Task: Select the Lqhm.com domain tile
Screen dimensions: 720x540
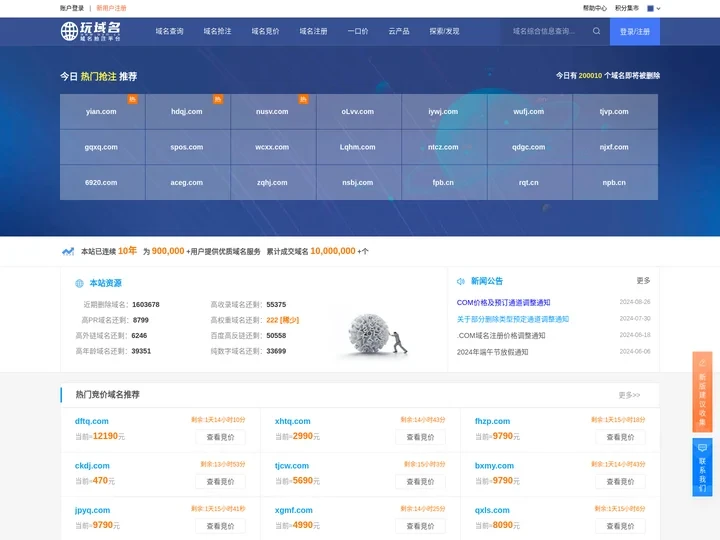Action: click(358, 147)
